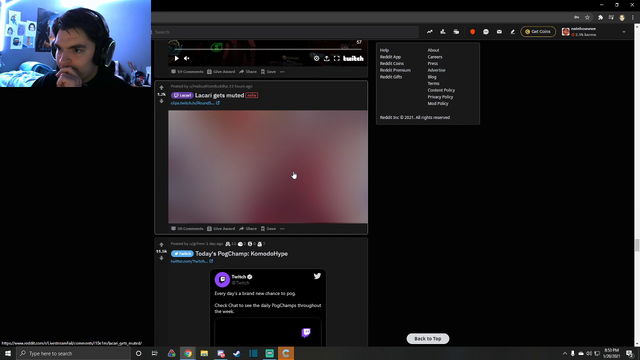
Task: Click the Get Coins button
Action: click(538, 31)
